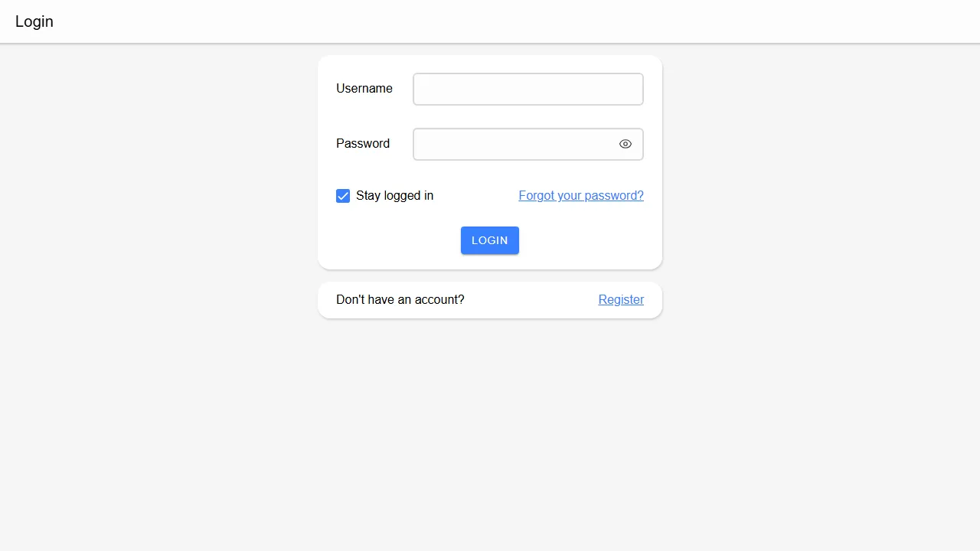The height and width of the screenshot is (551, 980).
Task: Focus the Username input field
Action: (528, 89)
